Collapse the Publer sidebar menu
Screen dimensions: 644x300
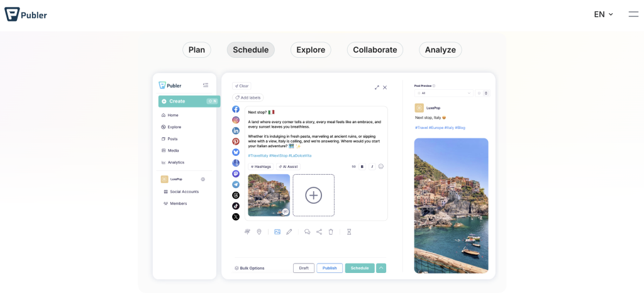click(206, 86)
